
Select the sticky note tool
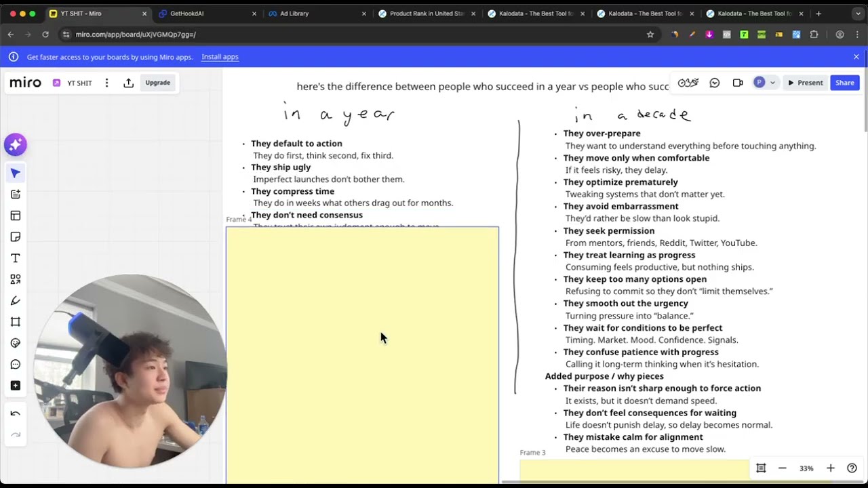(15, 237)
